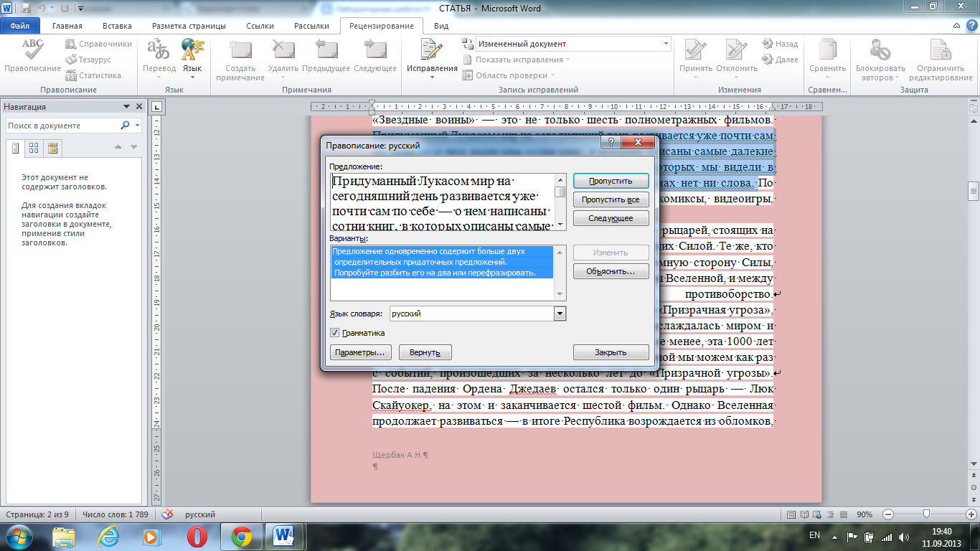Click Следующее button in spelling dialog
This screenshot has height=551, width=980.
click(611, 219)
